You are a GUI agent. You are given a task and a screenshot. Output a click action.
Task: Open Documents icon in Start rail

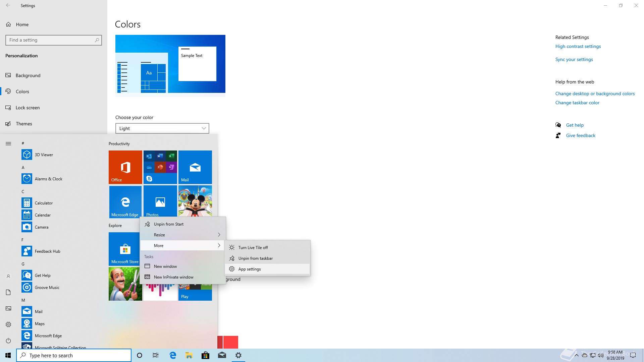(8, 292)
